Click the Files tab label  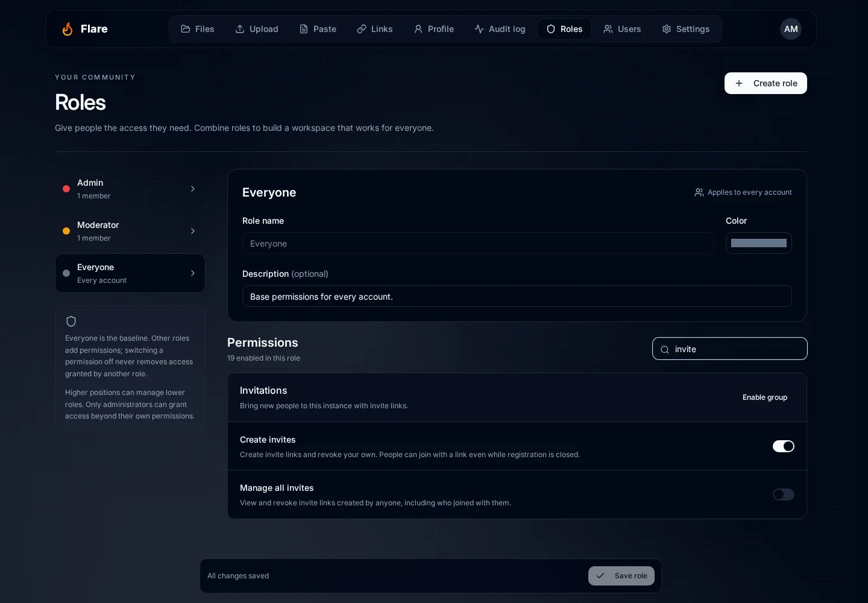205,29
